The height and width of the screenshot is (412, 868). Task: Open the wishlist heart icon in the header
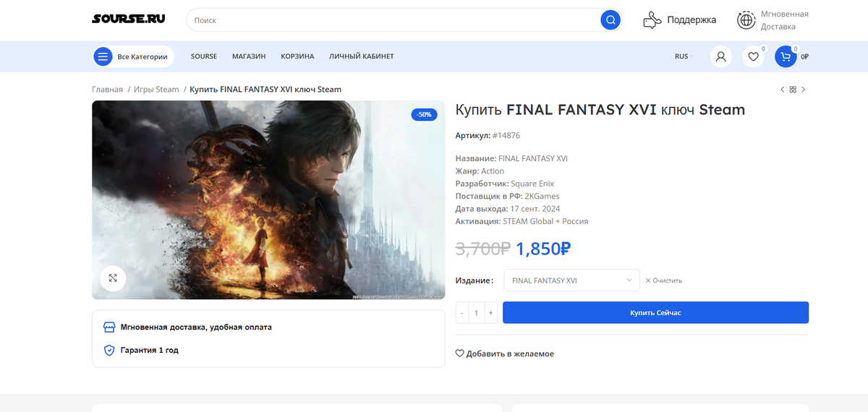coord(753,56)
